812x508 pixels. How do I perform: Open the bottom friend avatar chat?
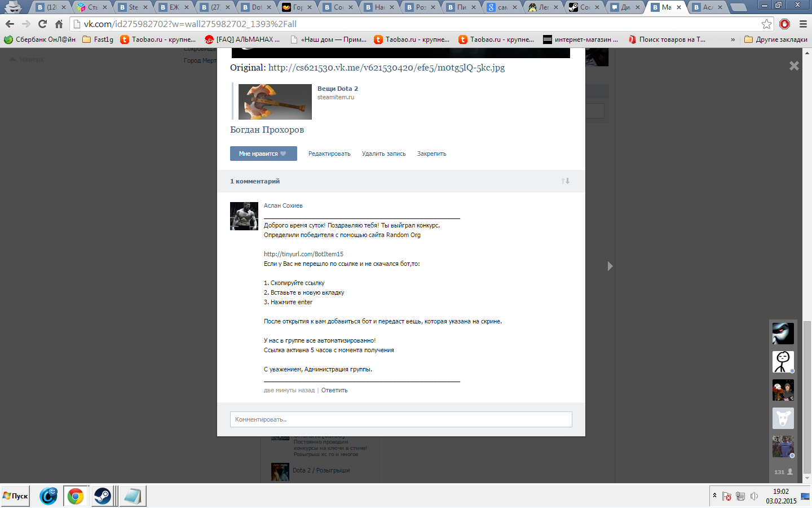click(x=783, y=446)
